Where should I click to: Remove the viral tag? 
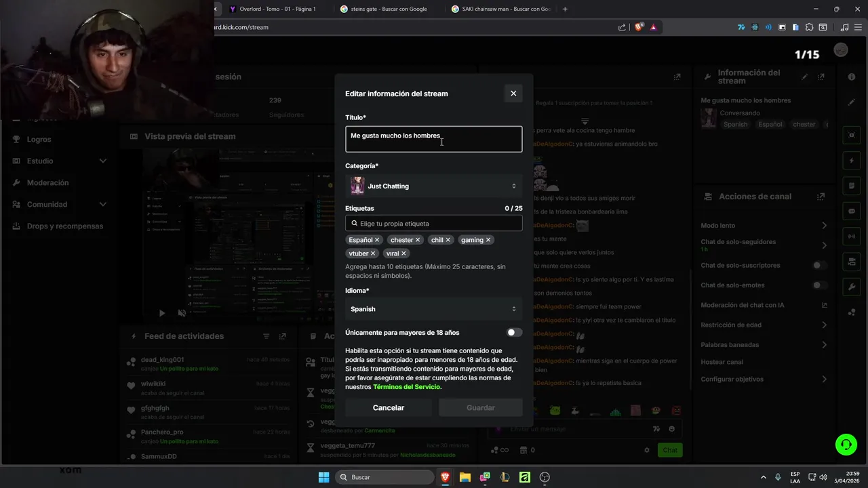tap(403, 253)
